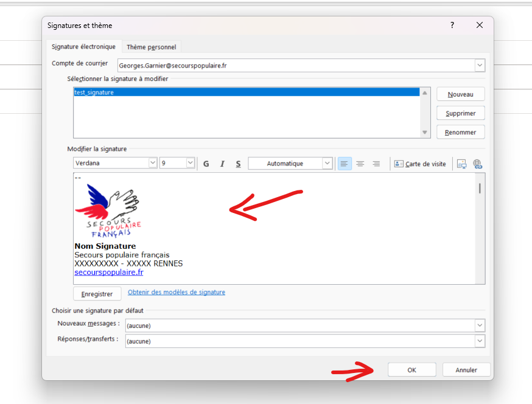Toggle italic formatting (I) button
Screen dimensions: 532x404
tap(222, 164)
